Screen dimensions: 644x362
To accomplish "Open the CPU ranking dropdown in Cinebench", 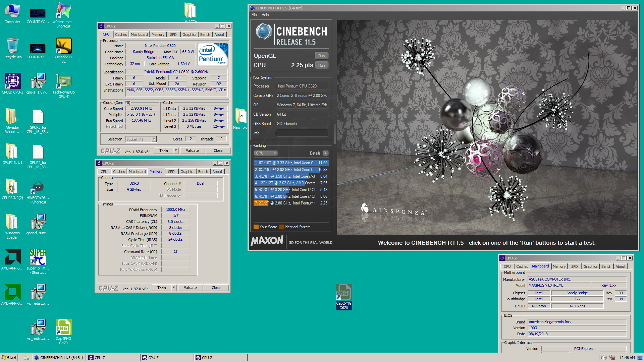I will point(266,153).
